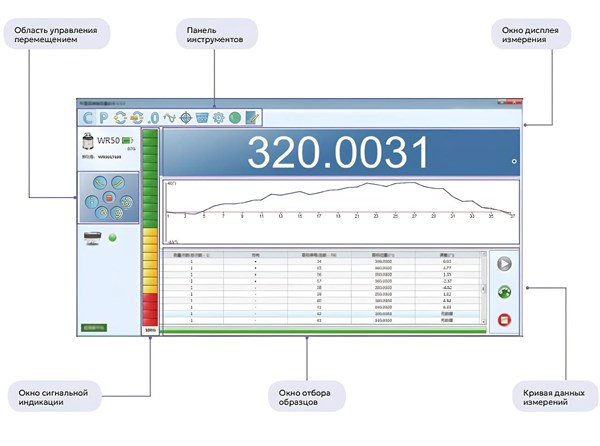Click the green globe toolbar icon
Image resolution: width=600 pixels, height=446 pixels.
(234, 118)
